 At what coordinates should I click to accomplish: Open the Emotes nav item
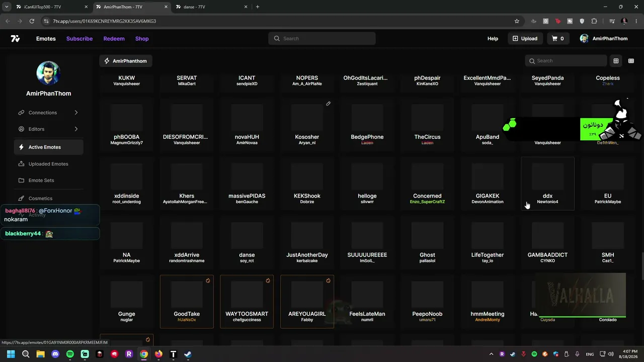[46, 39]
